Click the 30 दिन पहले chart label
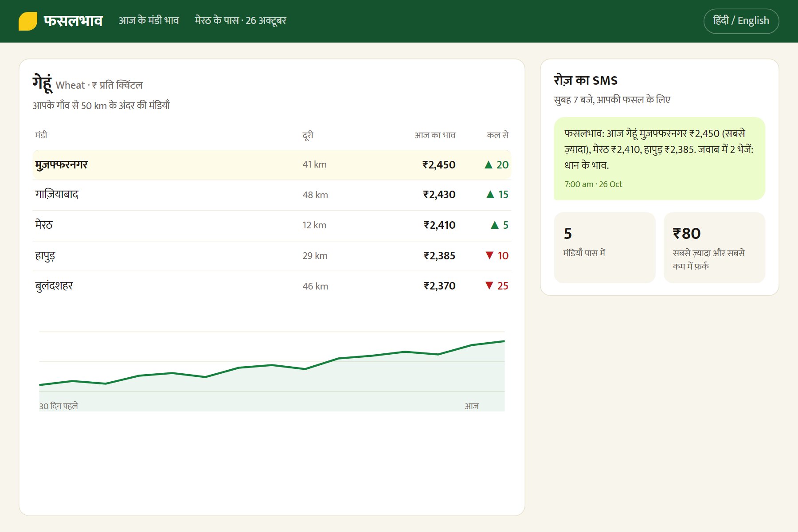 pyautogui.click(x=59, y=406)
